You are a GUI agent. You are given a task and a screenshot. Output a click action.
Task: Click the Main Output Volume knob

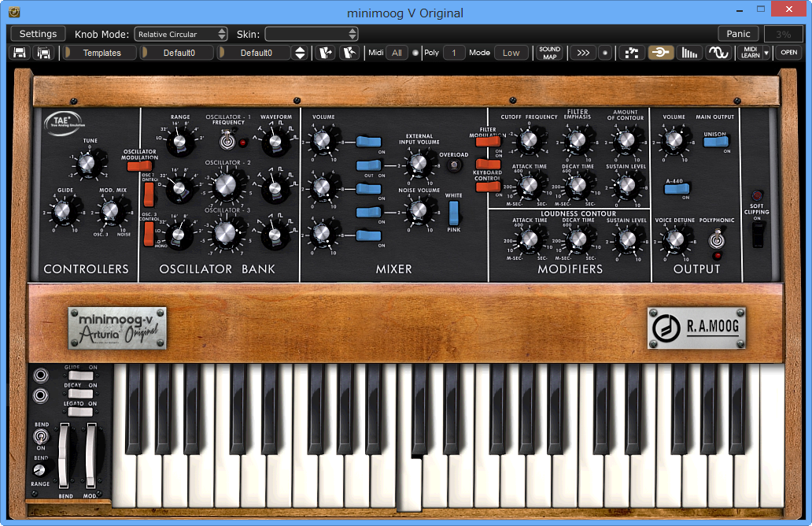point(674,140)
